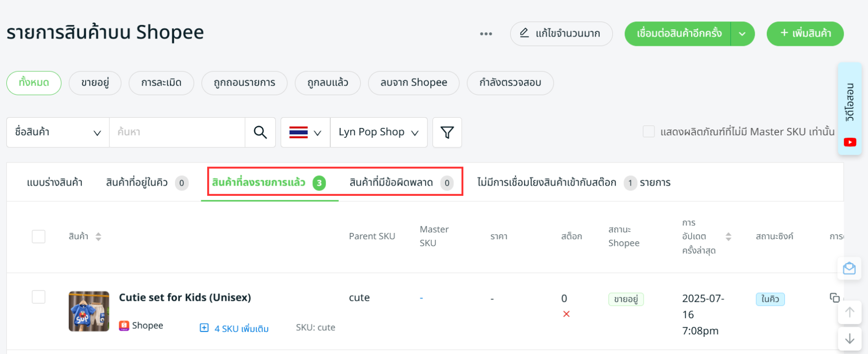Click the ค้นหา search input field
Image resolution: width=868 pixels, height=354 pixels.
point(177,132)
